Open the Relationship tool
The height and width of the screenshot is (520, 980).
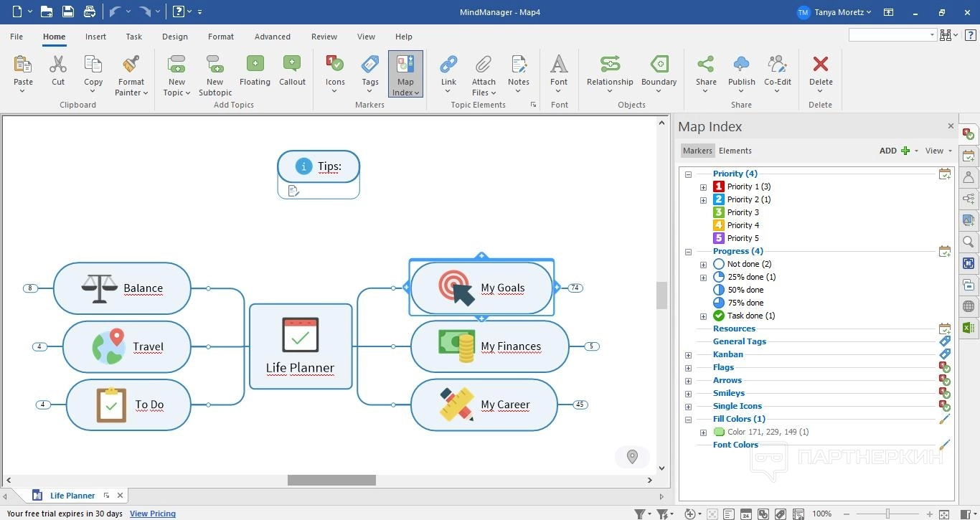(x=610, y=65)
